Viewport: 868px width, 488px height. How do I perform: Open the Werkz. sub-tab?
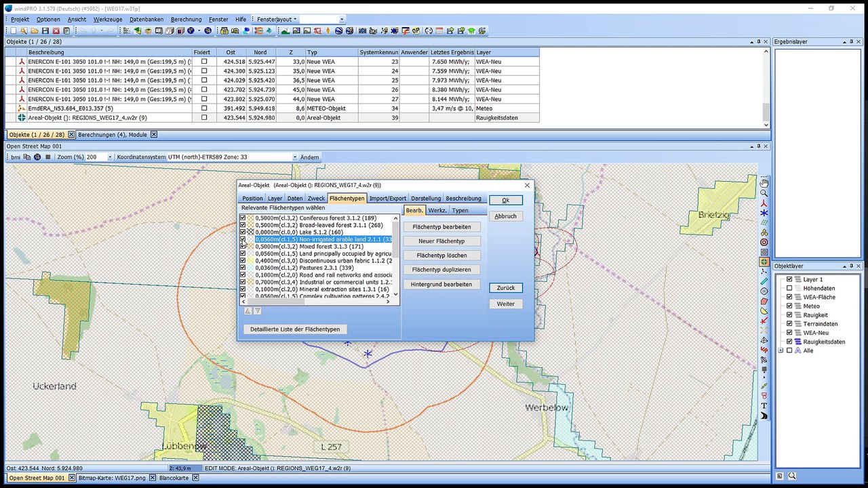point(437,211)
